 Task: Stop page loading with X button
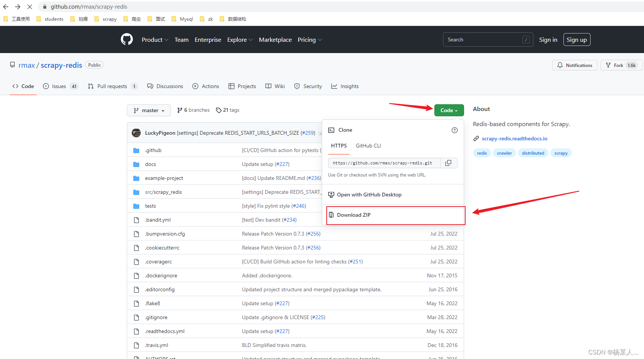[x=30, y=7]
